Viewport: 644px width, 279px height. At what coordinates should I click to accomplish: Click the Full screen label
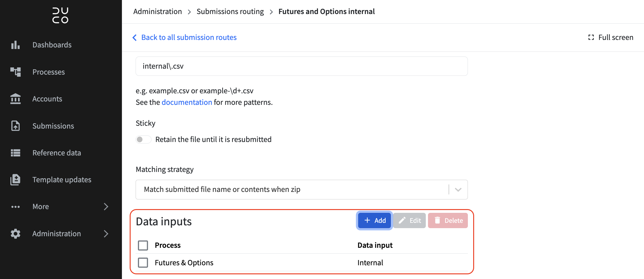616,37
